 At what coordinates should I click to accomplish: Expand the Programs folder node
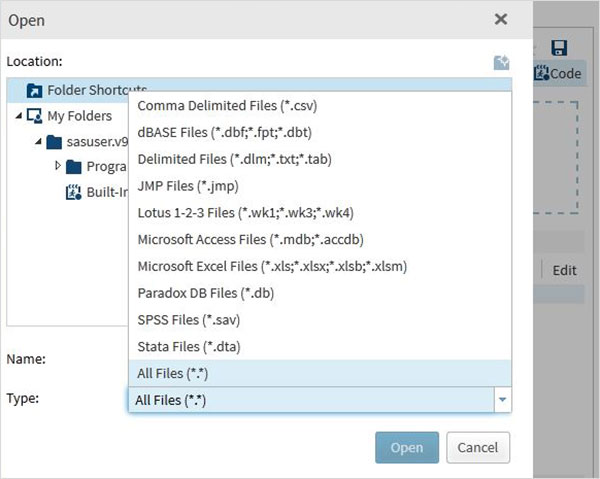(x=58, y=166)
